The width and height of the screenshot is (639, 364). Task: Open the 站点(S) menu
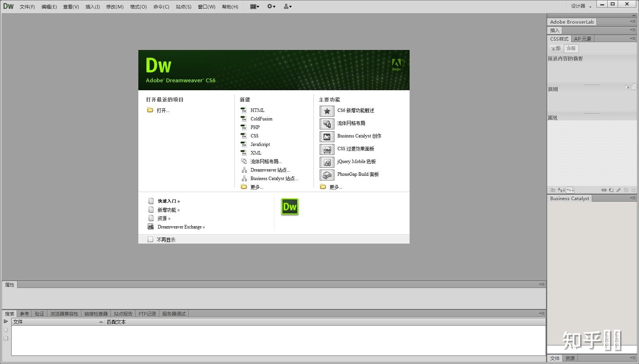(x=184, y=7)
